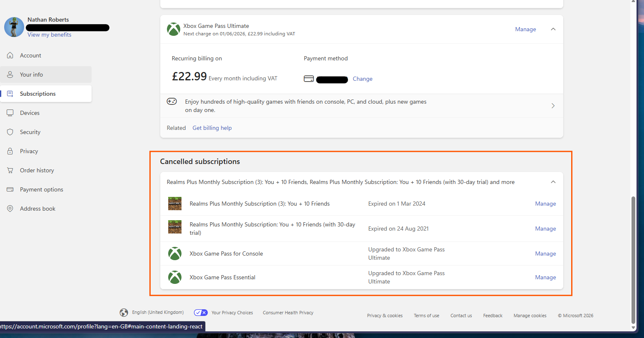Click Realms Plus (3) Minecraft icon

pyautogui.click(x=175, y=204)
